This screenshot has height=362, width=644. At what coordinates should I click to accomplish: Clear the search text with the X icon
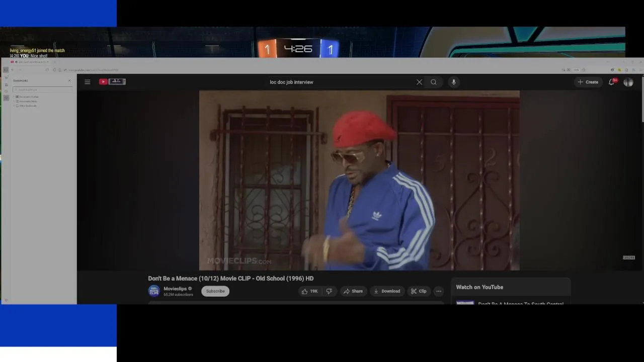click(x=419, y=82)
